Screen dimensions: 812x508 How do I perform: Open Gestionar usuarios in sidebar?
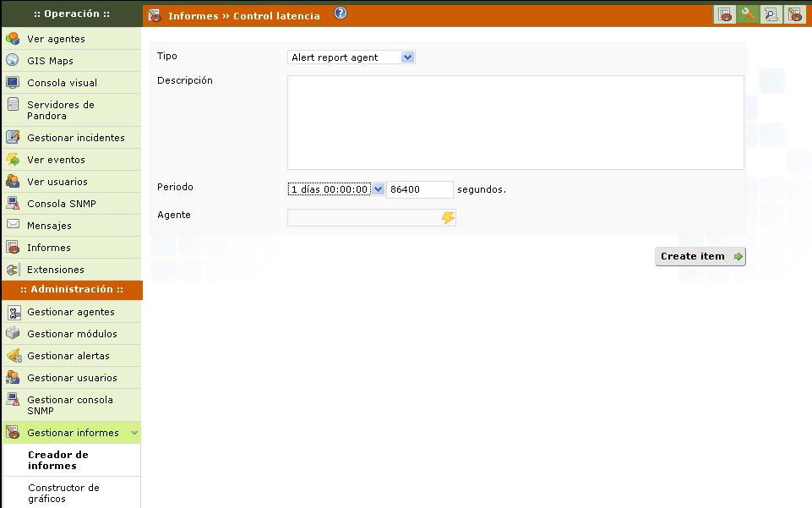point(72,378)
